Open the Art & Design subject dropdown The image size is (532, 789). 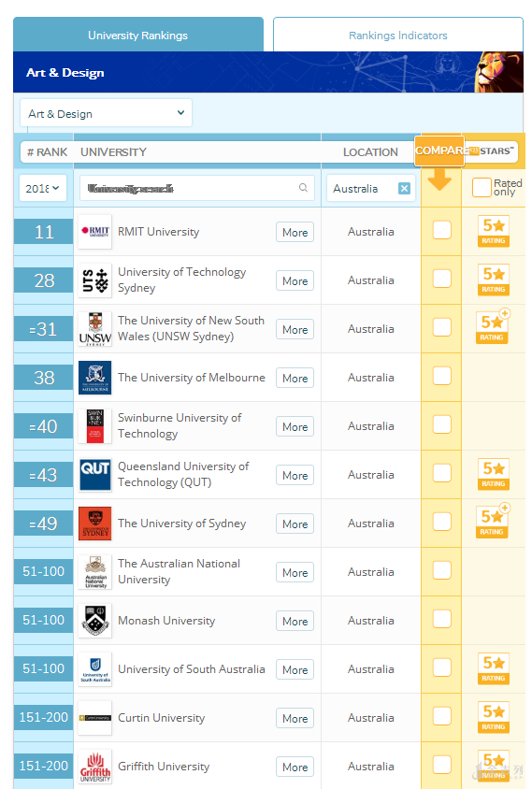(107, 113)
